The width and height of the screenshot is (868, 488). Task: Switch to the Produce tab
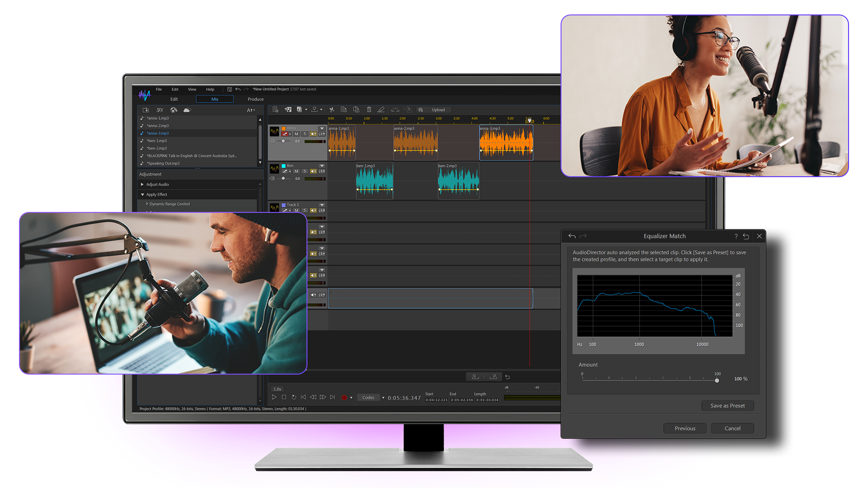pos(255,99)
